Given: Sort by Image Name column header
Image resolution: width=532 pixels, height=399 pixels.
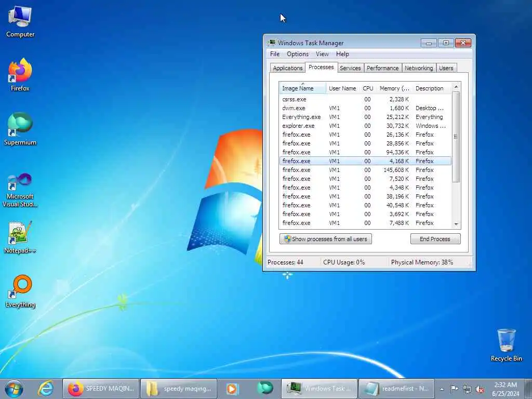Looking at the screenshot, I should pos(303,88).
